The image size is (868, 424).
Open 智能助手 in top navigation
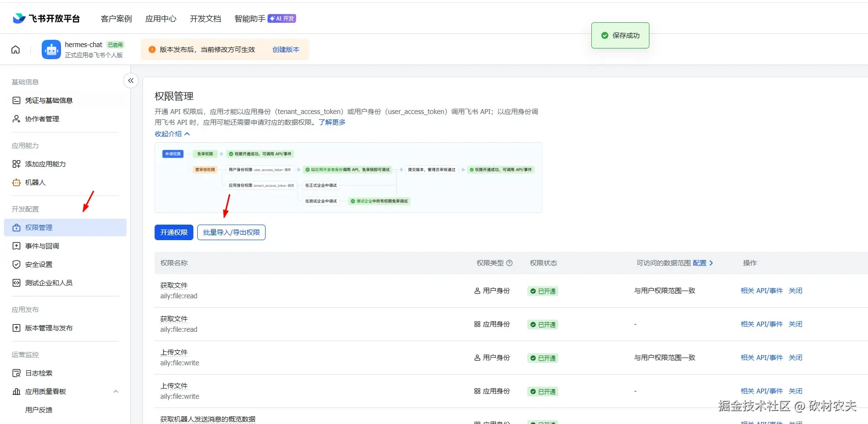tap(250, 18)
